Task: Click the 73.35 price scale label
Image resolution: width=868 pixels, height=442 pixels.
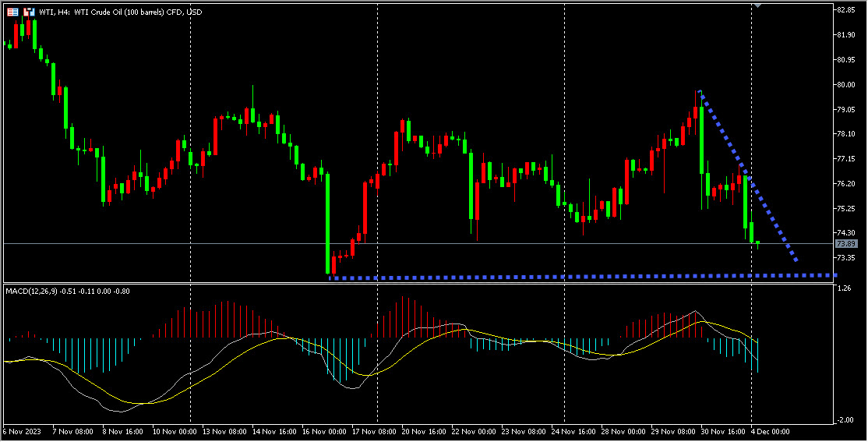Action: coord(846,258)
